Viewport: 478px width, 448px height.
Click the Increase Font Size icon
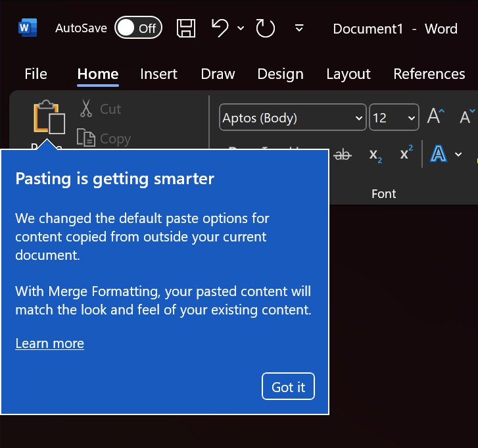[x=436, y=117]
